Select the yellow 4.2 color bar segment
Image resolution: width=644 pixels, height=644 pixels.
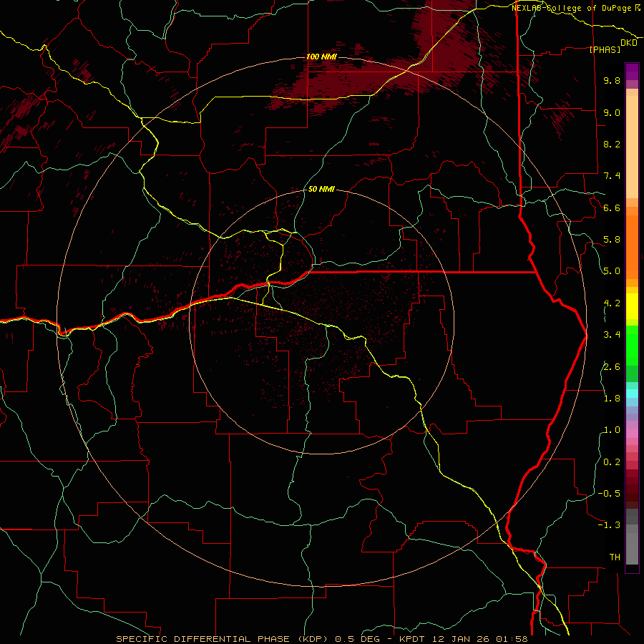click(632, 306)
